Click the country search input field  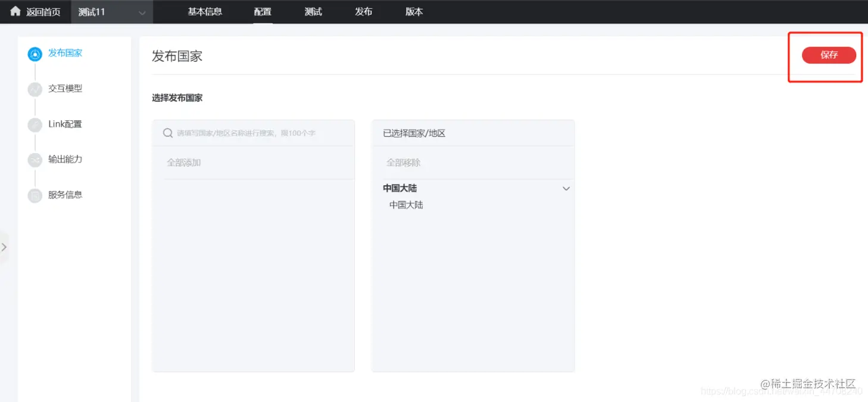(256, 132)
